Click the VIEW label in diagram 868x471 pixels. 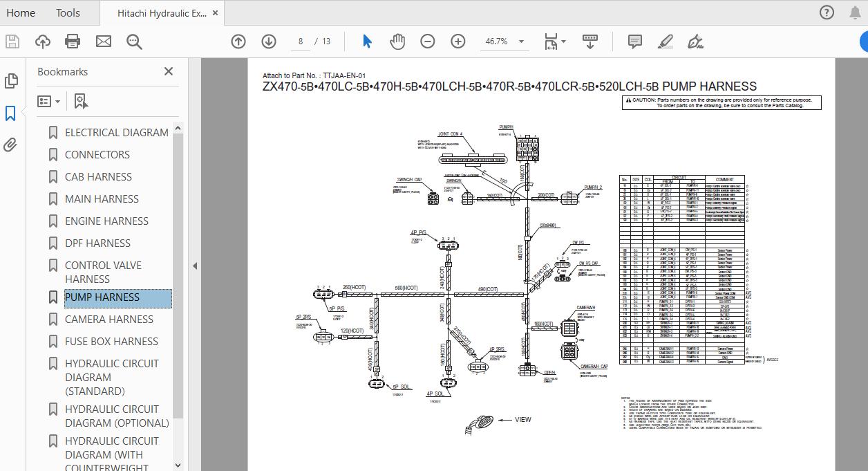coord(523,420)
